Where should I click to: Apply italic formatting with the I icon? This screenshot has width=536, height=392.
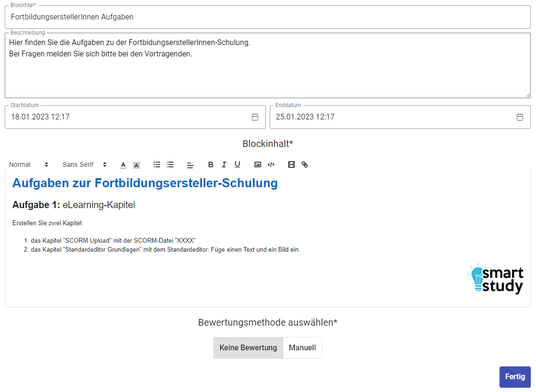224,164
